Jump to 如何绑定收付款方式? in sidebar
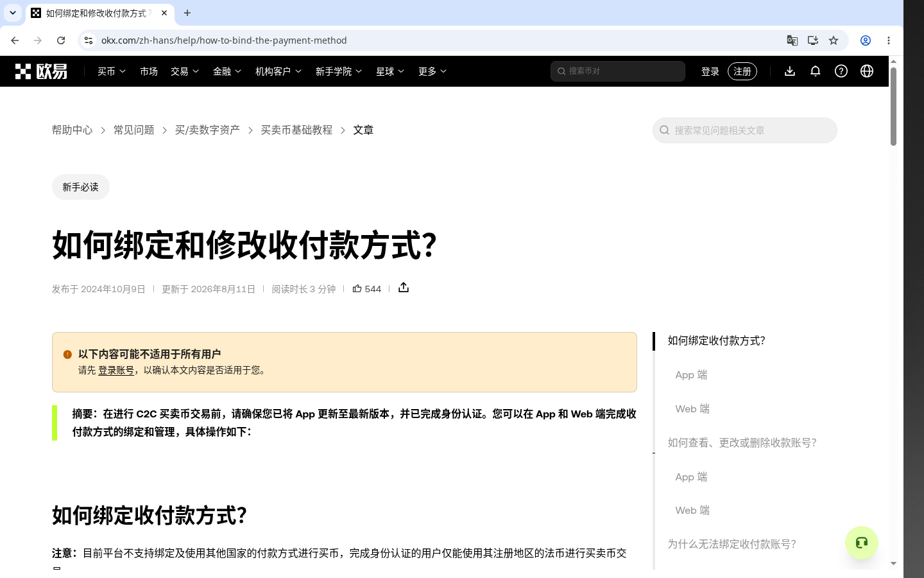Image resolution: width=924 pixels, height=578 pixels. [717, 340]
